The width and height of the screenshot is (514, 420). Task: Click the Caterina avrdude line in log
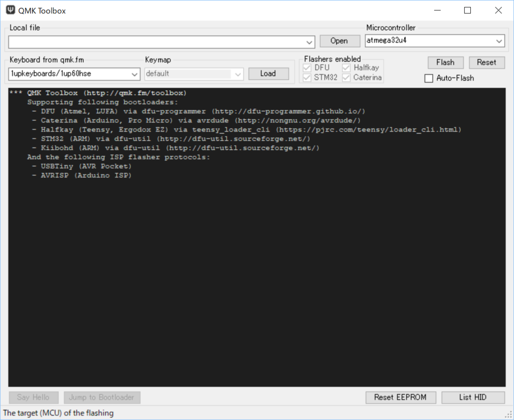[196, 120]
